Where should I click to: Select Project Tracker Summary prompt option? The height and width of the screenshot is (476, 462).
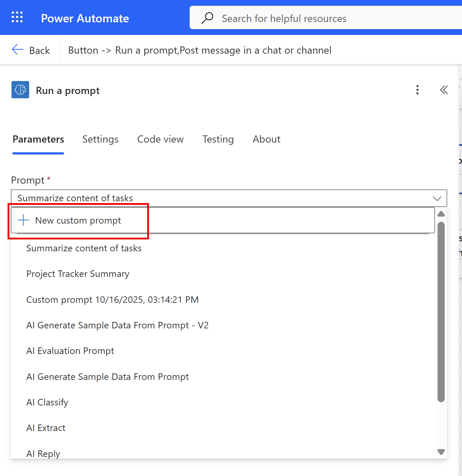click(78, 274)
